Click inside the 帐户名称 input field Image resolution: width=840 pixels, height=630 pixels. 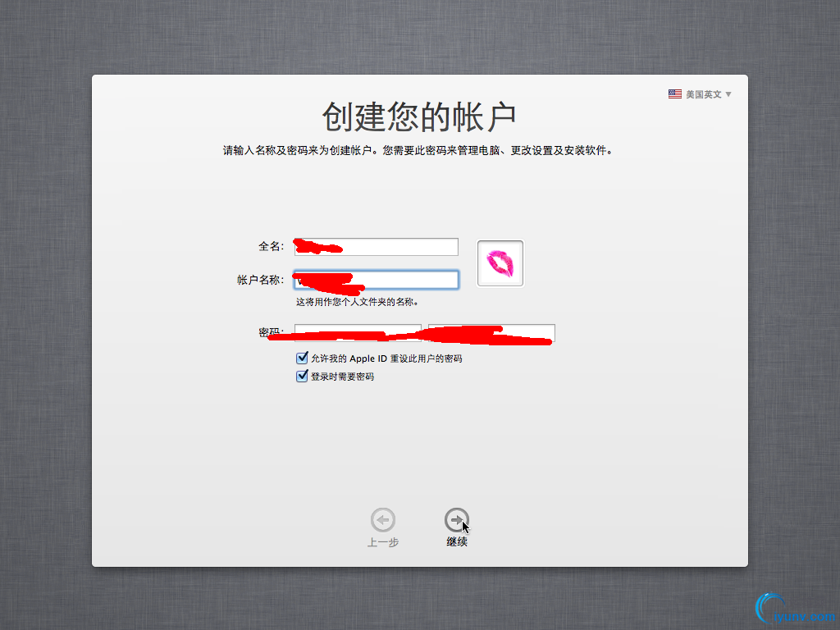pos(376,279)
